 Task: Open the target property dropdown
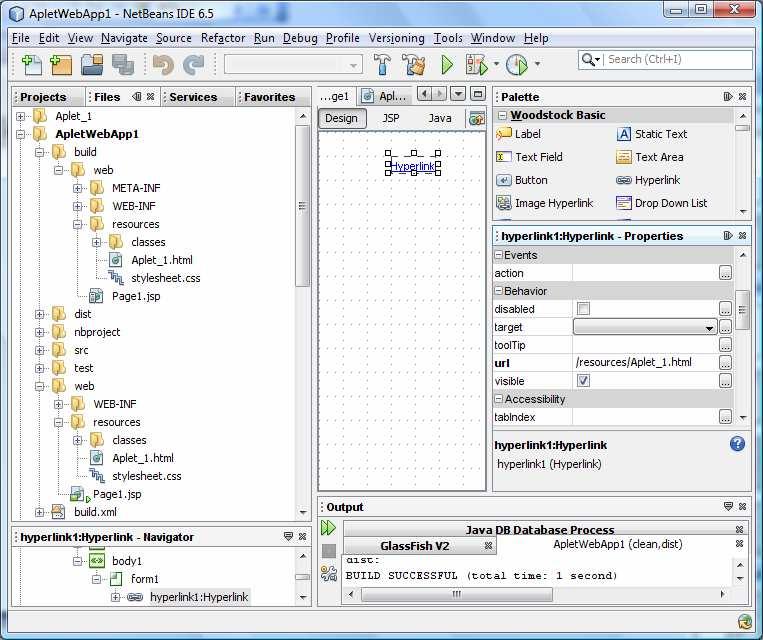(x=709, y=328)
